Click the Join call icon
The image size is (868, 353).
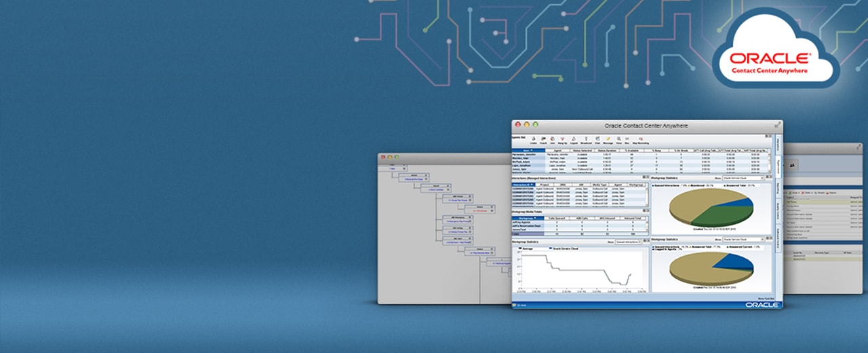552,141
